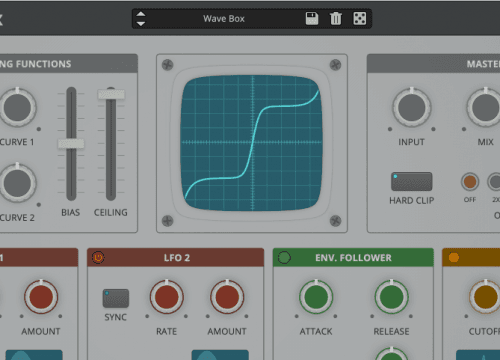Select oversampling OFF radio button
This screenshot has width=500, height=360.
(470, 182)
